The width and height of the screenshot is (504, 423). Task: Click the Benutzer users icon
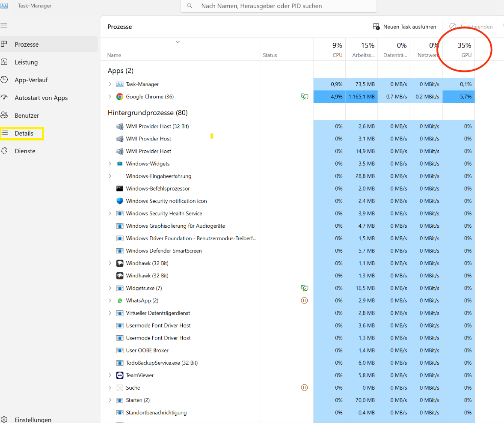(4, 115)
